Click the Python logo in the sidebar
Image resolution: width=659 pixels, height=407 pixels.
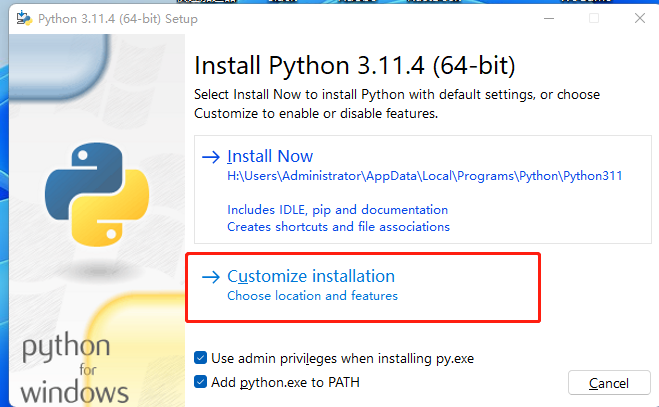pyautogui.click(x=97, y=194)
